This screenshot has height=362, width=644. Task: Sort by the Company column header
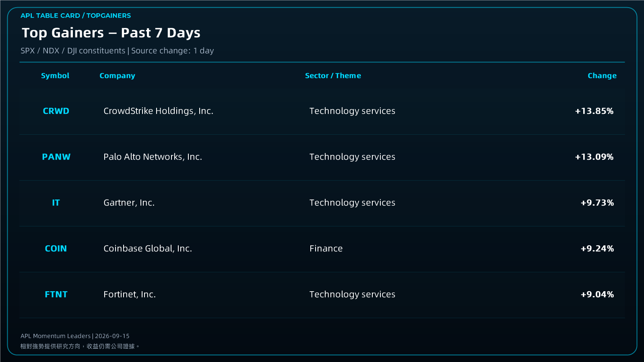[117, 76]
